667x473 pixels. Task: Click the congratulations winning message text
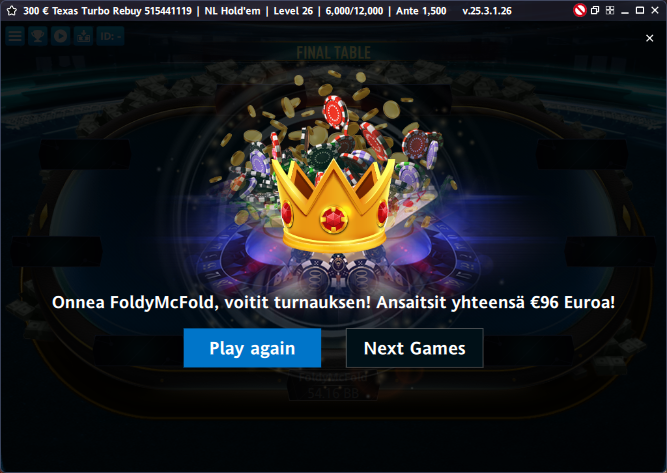click(334, 302)
